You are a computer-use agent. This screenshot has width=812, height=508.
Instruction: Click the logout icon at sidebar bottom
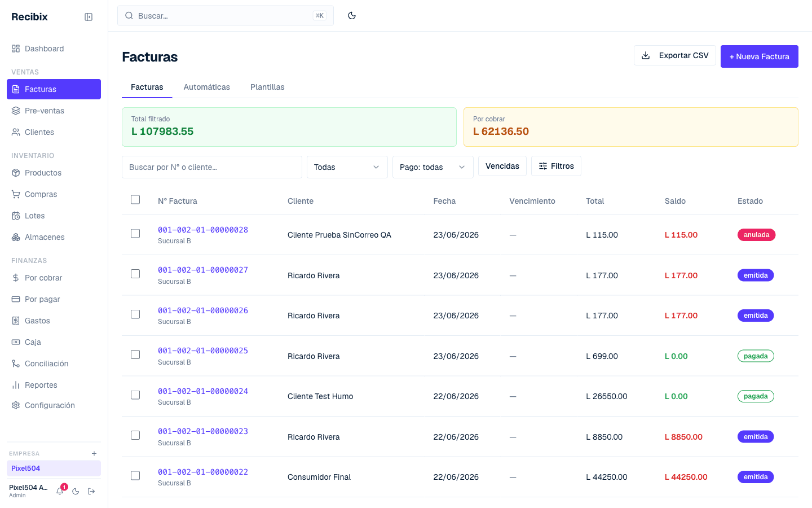coord(91,492)
